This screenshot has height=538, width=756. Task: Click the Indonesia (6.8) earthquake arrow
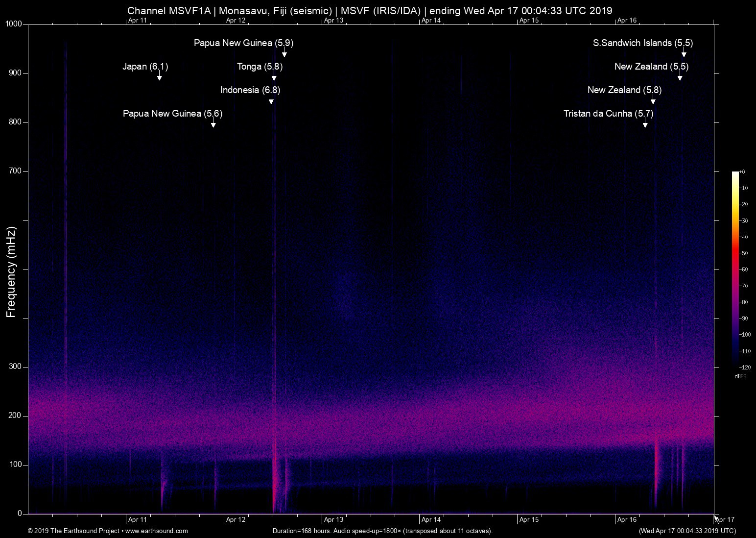point(271,100)
